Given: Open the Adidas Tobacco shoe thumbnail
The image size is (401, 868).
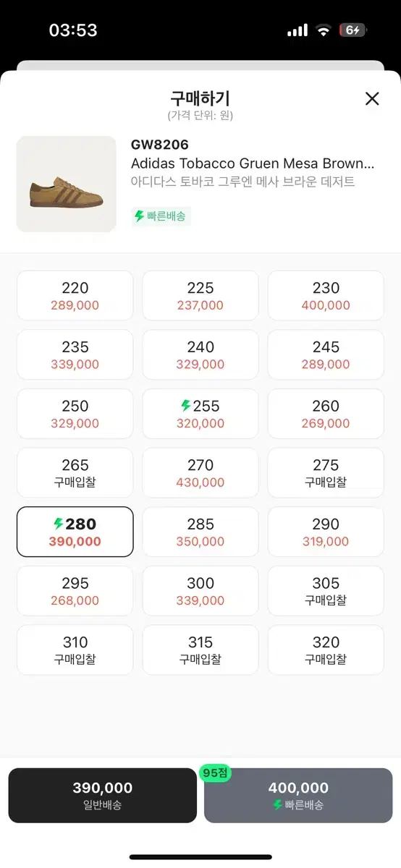Looking at the screenshot, I should pyautogui.click(x=67, y=184).
